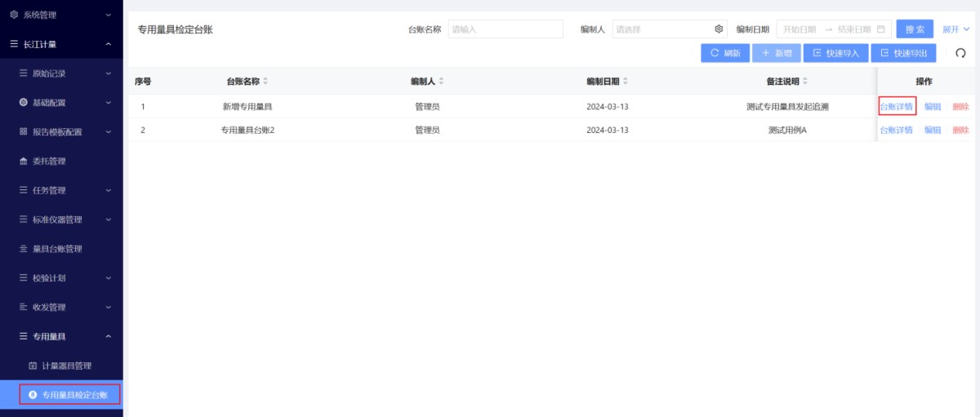Expand the 原始记录 submenu chevron
Screen dimensions: 980x417
click(x=109, y=73)
